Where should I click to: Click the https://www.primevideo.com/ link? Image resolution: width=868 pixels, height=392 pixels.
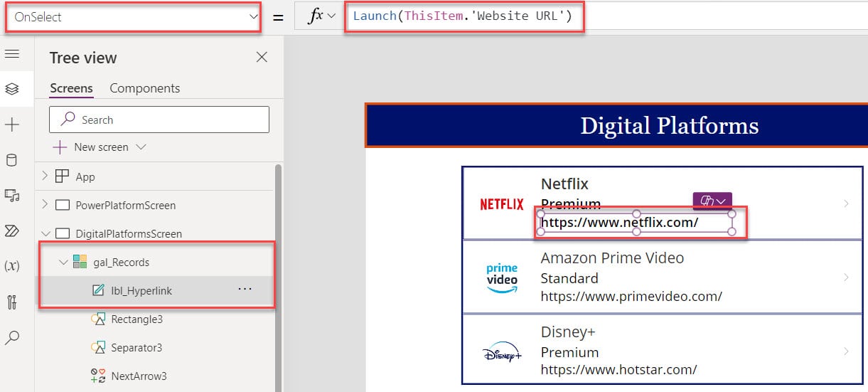tap(631, 296)
